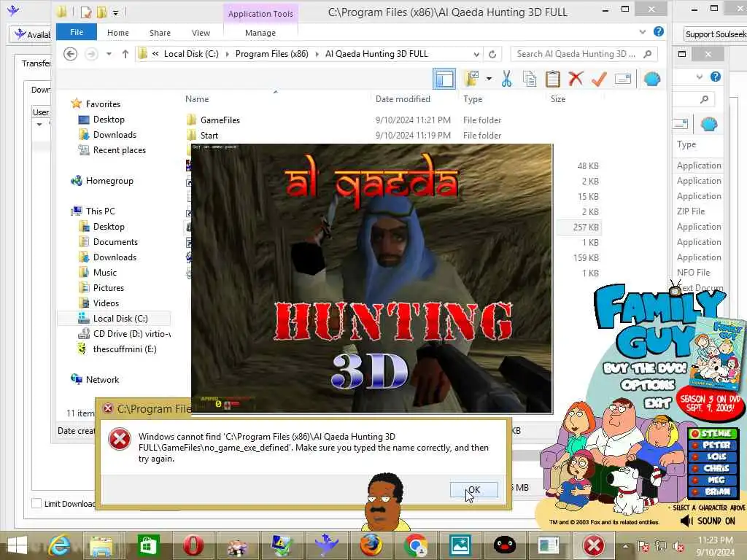Click the red X Delete icon
The image size is (747, 560).
576,78
